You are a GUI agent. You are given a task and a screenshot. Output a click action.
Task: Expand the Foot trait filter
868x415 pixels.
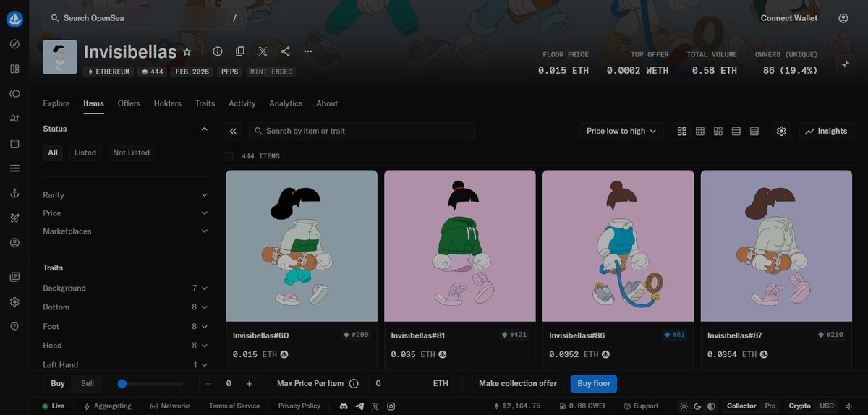point(125,326)
